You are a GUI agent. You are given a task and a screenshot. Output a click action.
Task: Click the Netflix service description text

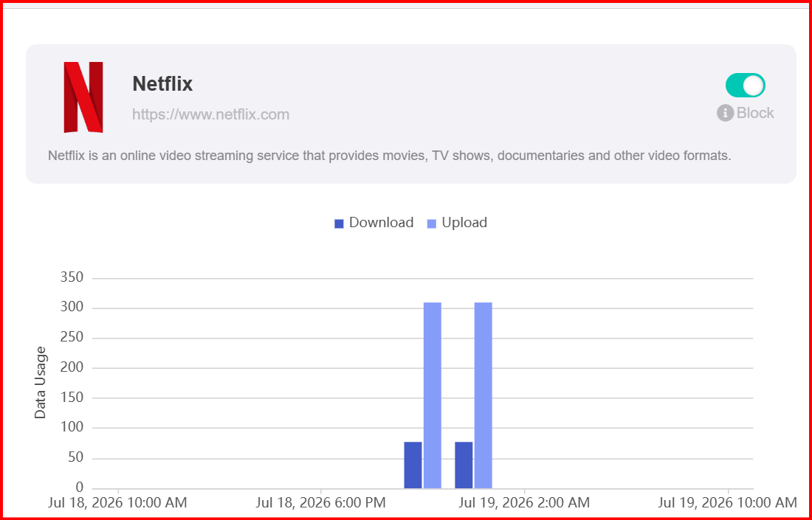390,156
